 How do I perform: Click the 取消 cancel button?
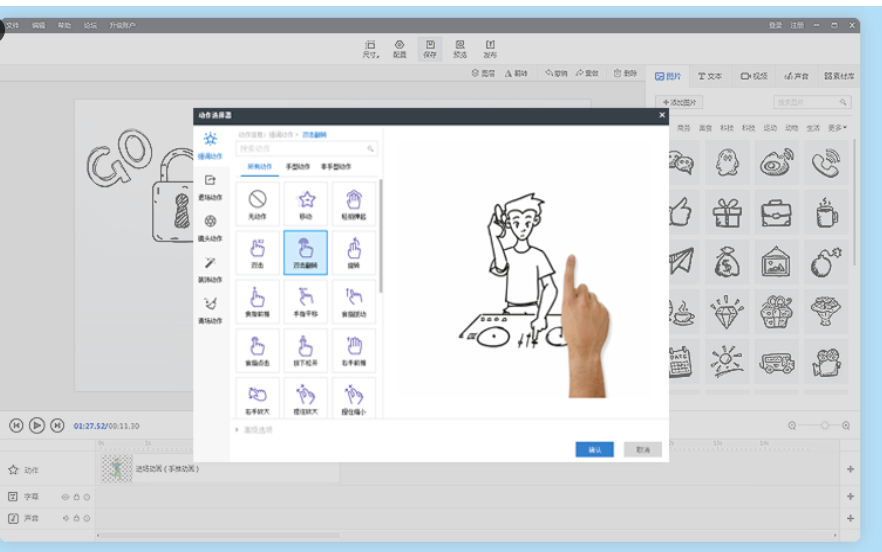point(642,450)
